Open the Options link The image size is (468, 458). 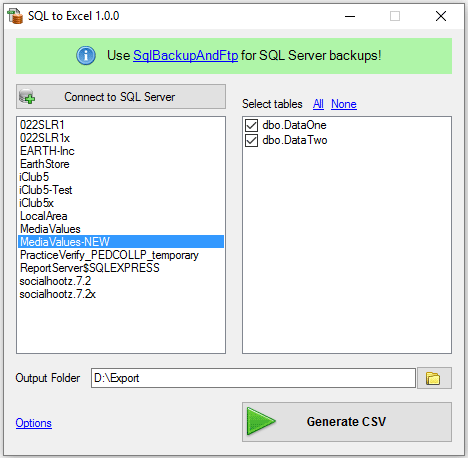click(x=34, y=423)
